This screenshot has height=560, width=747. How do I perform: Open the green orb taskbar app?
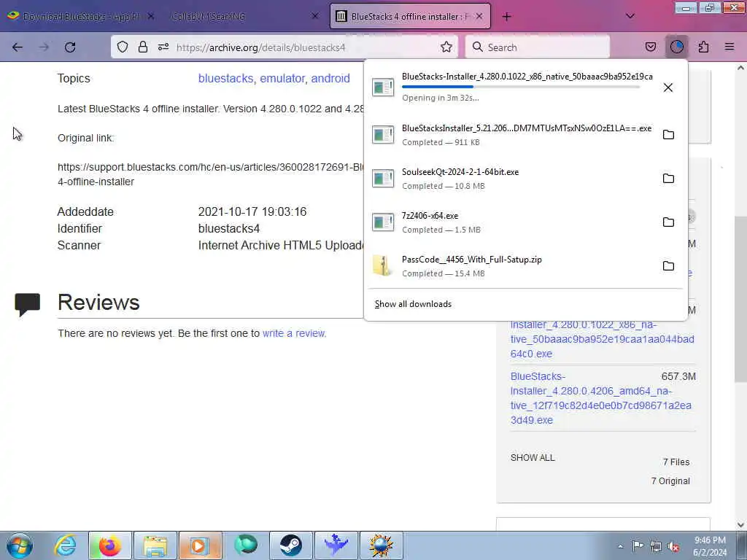click(x=245, y=545)
